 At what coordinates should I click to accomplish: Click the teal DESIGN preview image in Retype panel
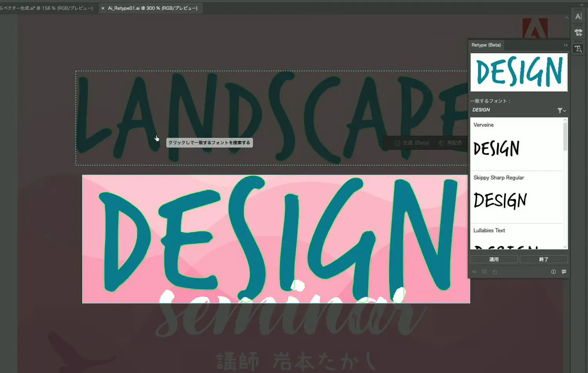pyautogui.click(x=519, y=72)
